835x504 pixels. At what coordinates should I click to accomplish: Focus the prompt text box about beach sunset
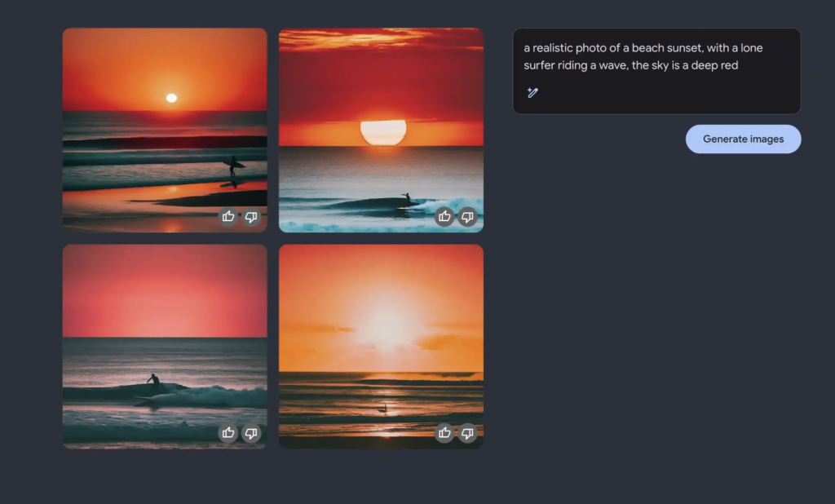pyautogui.click(x=656, y=71)
